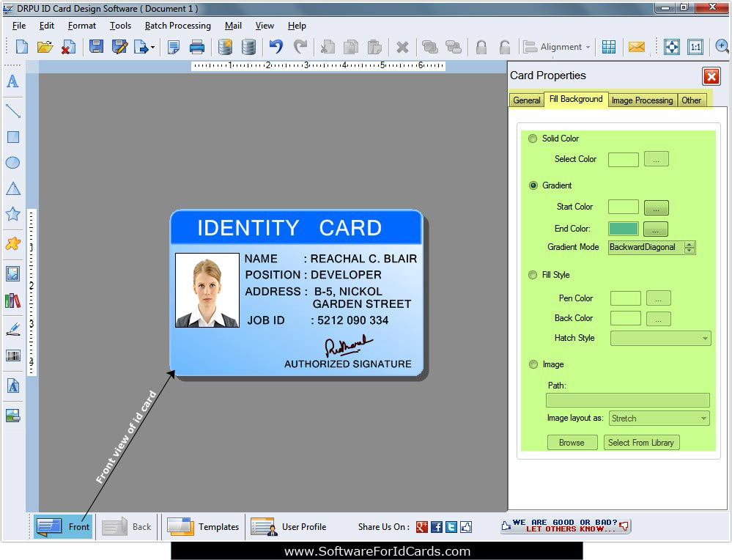The width and height of the screenshot is (732, 560).
Task: Select the Ellipse shape tool
Action: pos(12,163)
